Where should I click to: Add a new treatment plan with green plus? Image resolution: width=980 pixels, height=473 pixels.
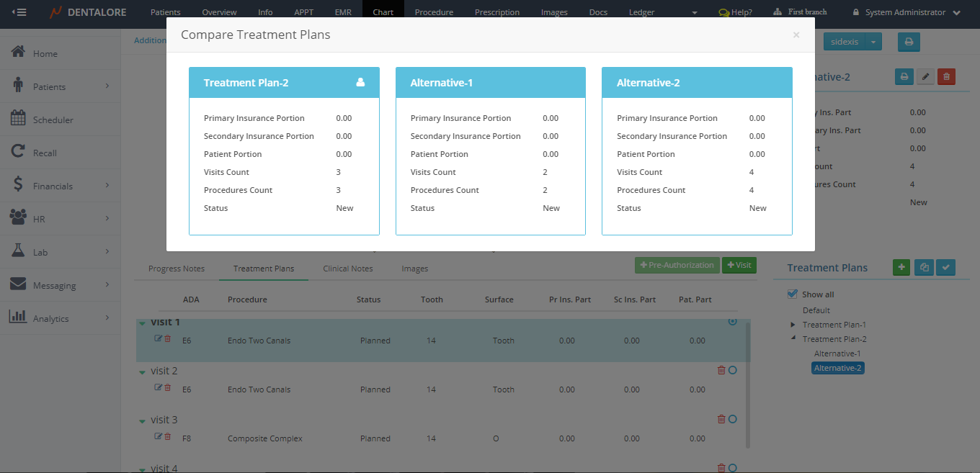[x=901, y=267]
